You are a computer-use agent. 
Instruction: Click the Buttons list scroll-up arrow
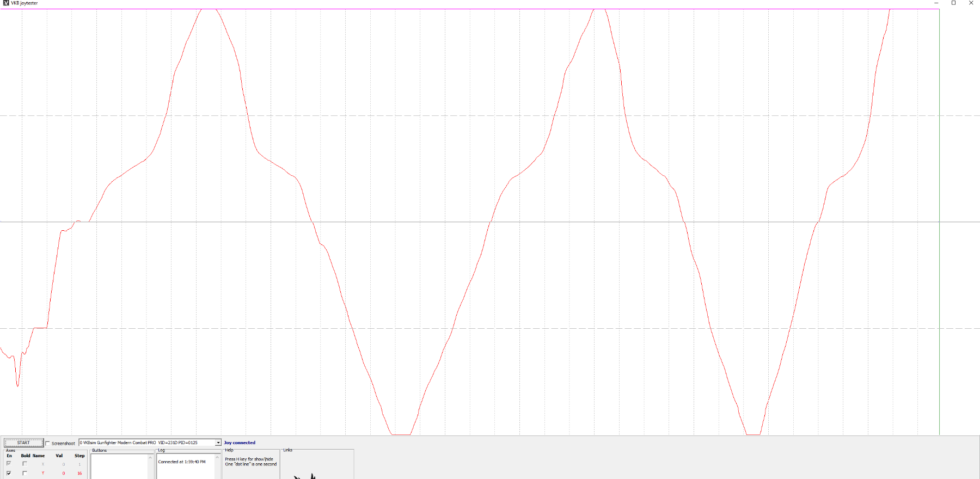pos(150,457)
